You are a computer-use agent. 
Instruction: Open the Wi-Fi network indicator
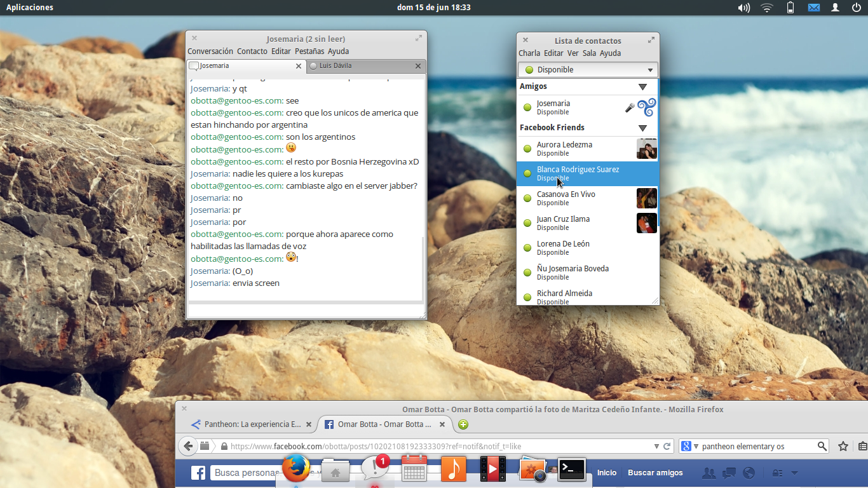[767, 8]
